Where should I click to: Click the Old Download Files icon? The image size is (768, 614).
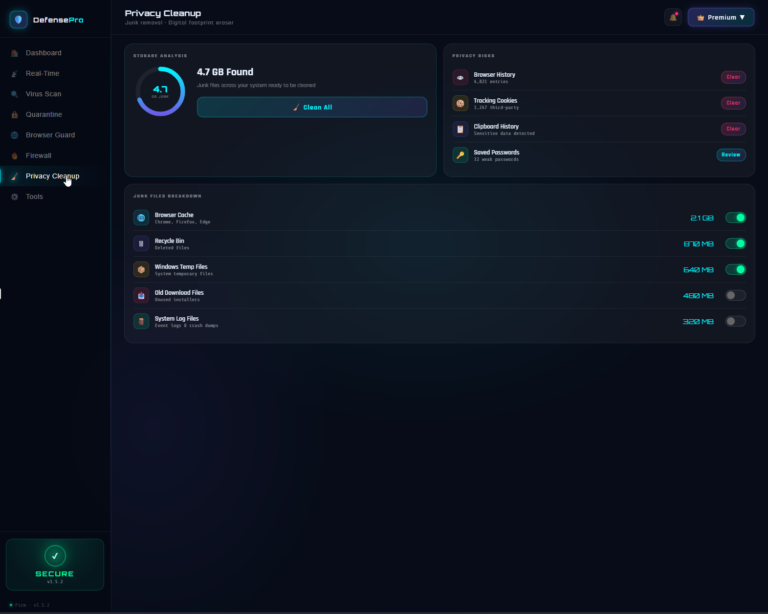tap(141, 296)
